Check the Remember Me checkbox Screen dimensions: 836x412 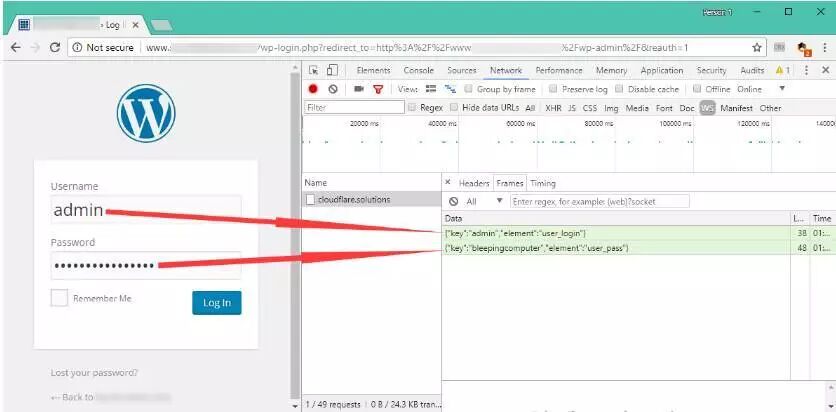[59, 298]
